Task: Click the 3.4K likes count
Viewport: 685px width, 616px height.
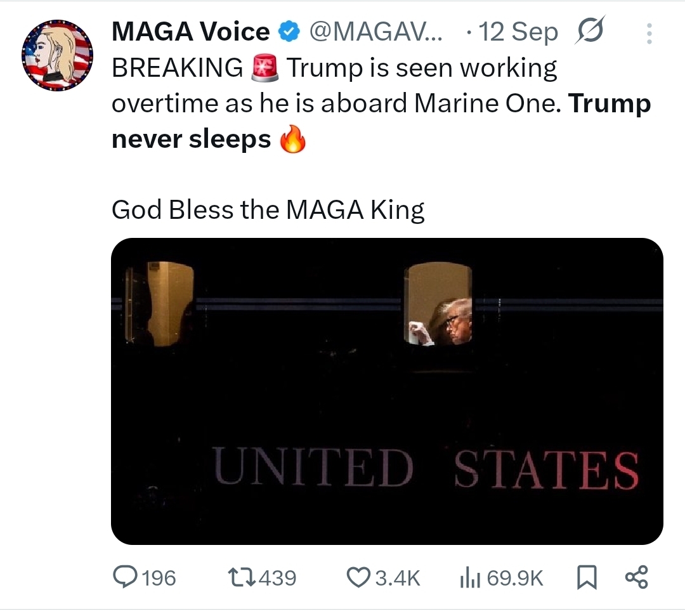Action: [397, 577]
